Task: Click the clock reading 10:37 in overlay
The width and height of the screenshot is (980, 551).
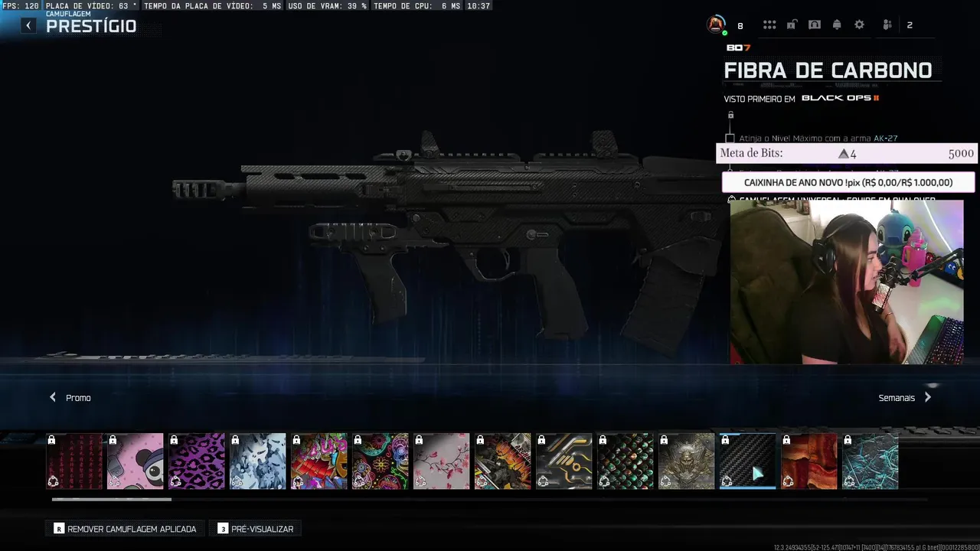Action: coord(479,5)
